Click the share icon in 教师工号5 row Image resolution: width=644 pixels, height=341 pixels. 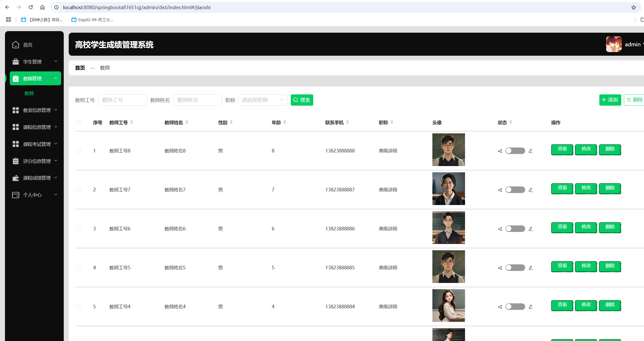(500, 268)
